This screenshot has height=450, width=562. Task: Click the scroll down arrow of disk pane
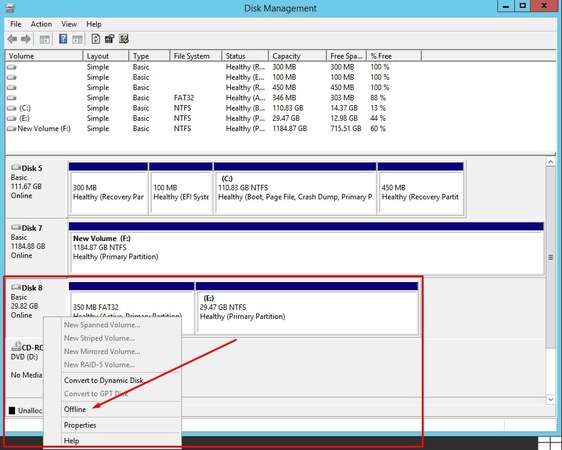pyautogui.click(x=551, y=399)
